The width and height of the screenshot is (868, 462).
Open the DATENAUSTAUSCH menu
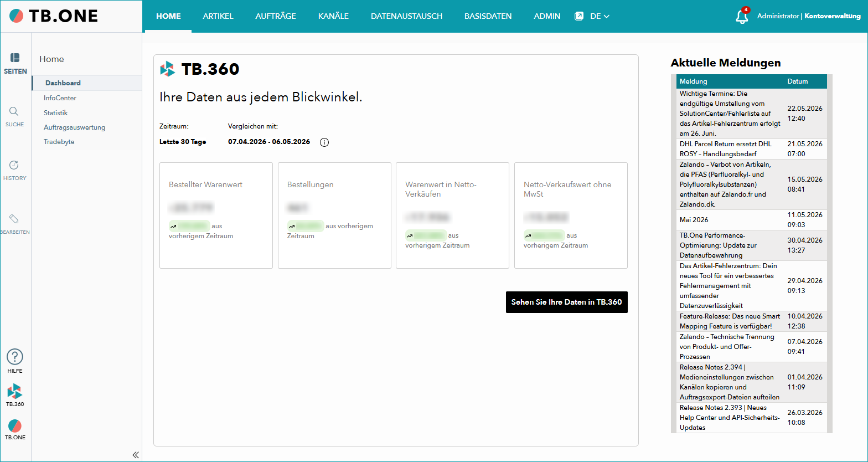pos(406,16)
